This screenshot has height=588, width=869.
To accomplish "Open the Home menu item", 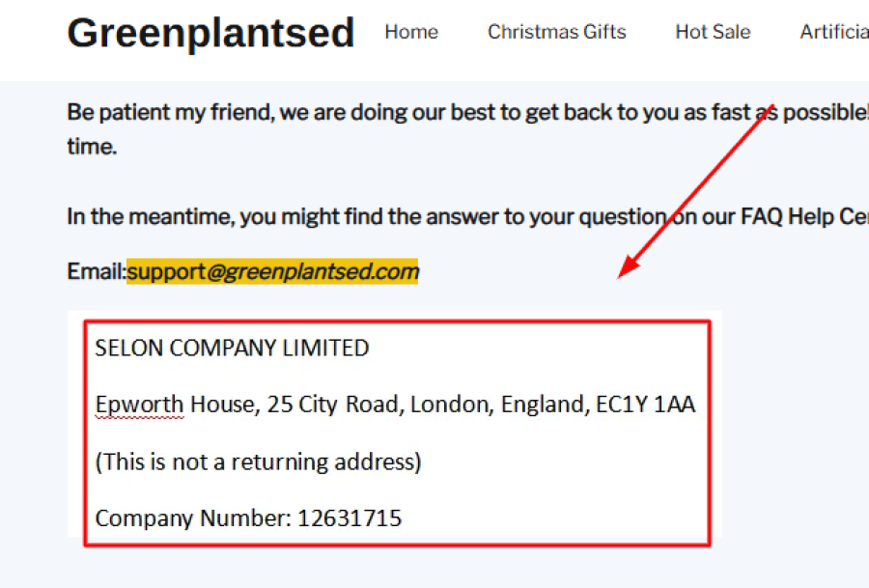I will 411,32.
